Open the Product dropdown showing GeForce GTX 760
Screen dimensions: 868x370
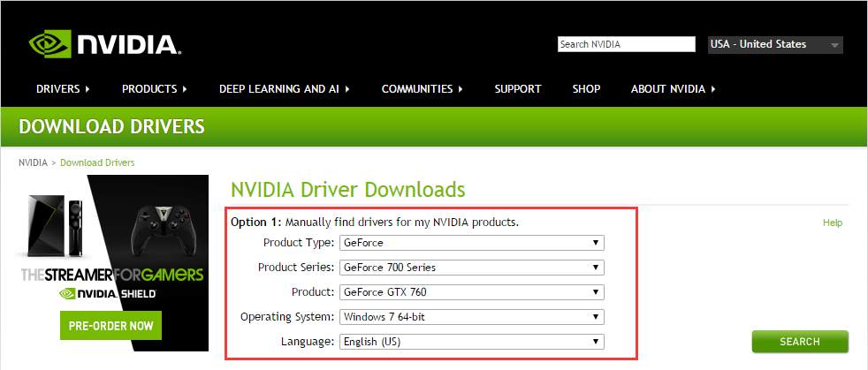coord(471,292)
